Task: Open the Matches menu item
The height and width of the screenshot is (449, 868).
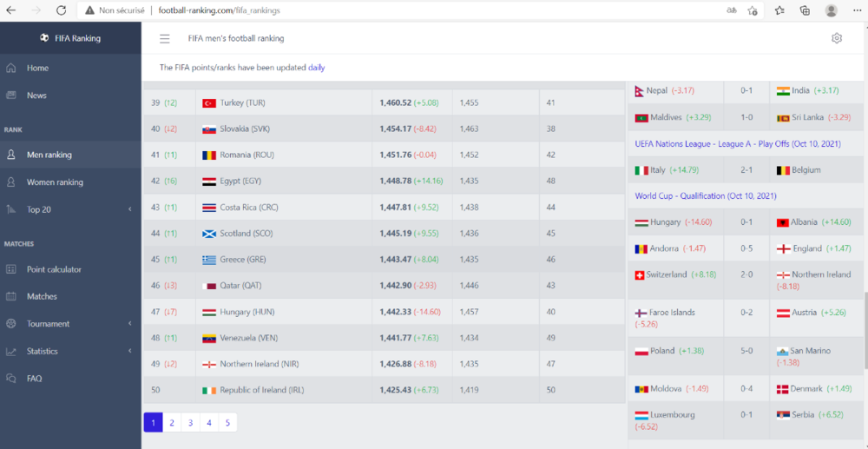Action: click(x=42, y=296)
